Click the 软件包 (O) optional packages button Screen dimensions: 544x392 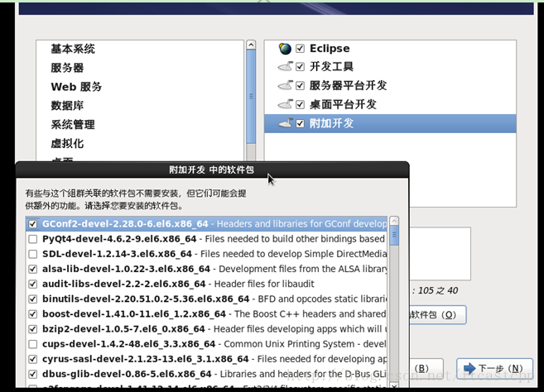pos(437,315)
